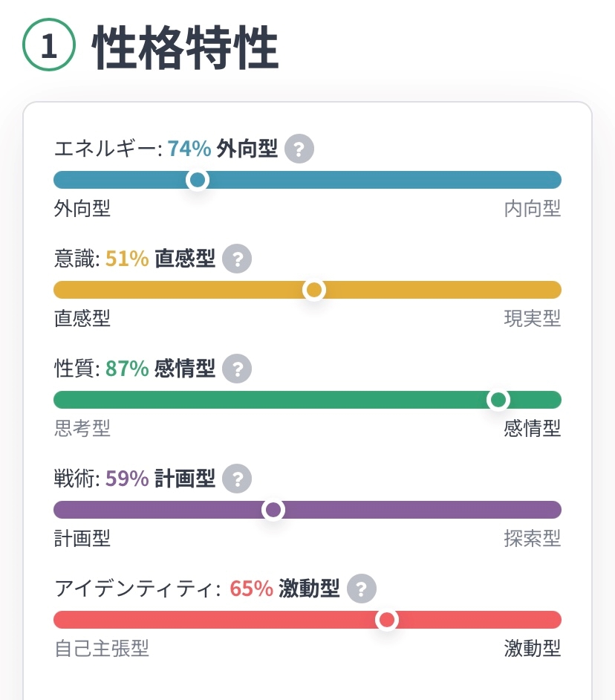Click the 現実型 label under the yellow bar
Image resolution: width=615 pixels, height=700 pixels.
click(532, 319)
